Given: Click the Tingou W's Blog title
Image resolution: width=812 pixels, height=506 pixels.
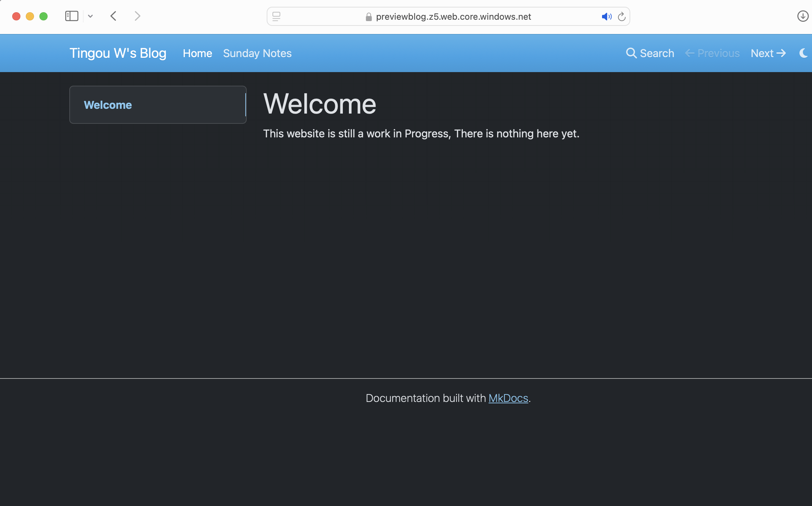Looking at the screenshot, I should (118, 53).
